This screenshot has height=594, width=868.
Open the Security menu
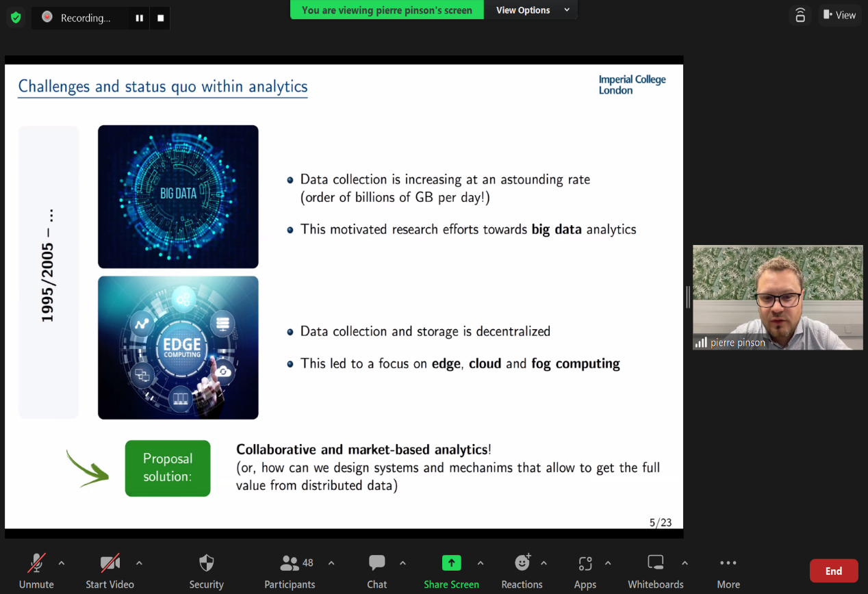[206, 570]
